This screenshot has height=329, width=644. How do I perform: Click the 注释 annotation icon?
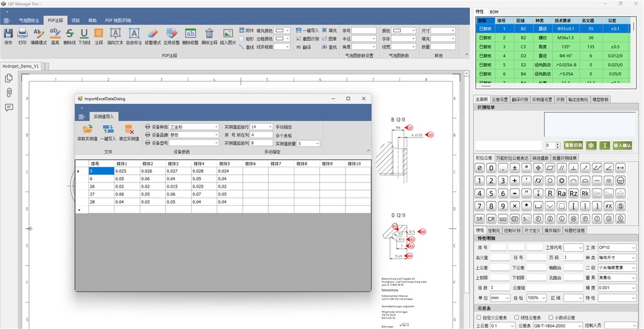click(x=99, y=33)
